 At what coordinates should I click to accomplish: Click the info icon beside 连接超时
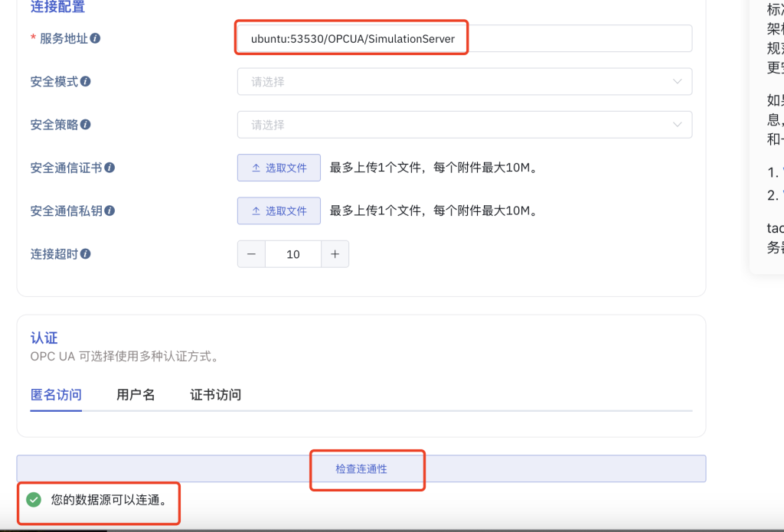pyautogui.click(x=85, y=253)
